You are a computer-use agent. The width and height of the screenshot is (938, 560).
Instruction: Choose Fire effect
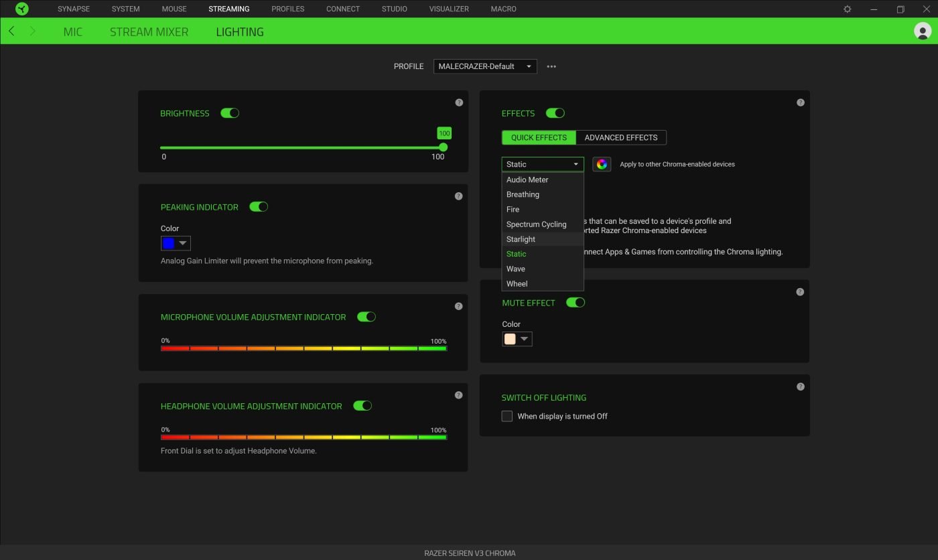(x=543, y=209)
